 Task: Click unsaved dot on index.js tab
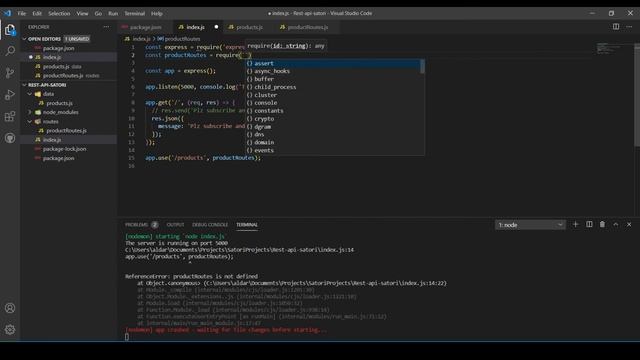(216, 27)
